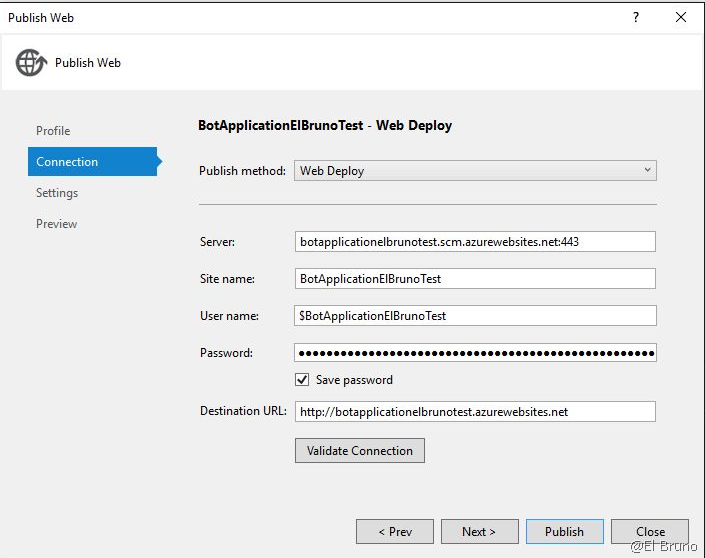This screenshot has width=705, height=558.
Task: Toggle the Save password checkbox
Action: tap(302, 380)
